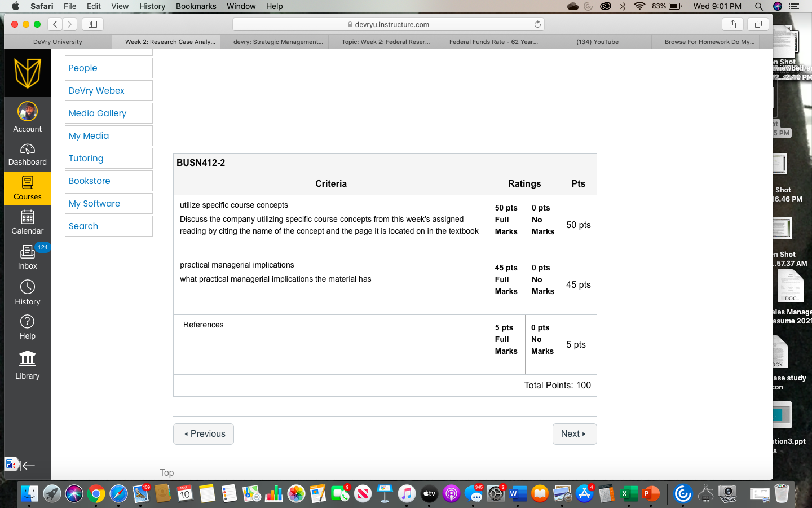Click the Safari address bar field
The image size is (812, 508).
[x=388, y=24]
